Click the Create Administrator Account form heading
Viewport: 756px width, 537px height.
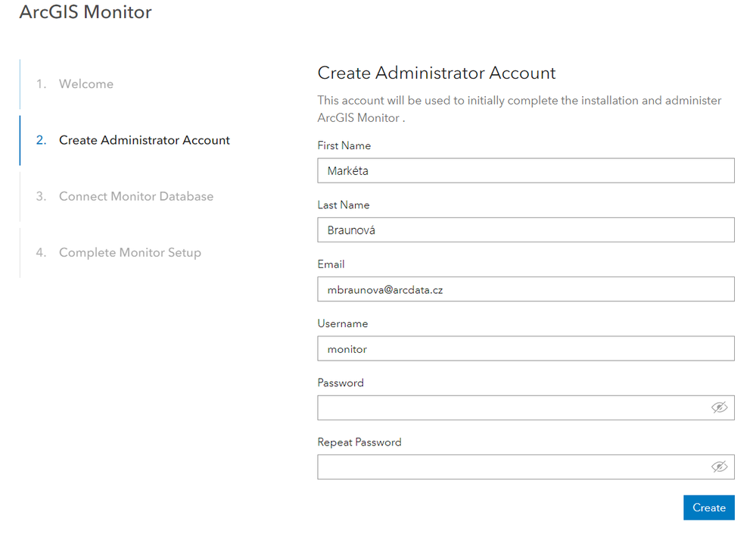tap(437, 73)
